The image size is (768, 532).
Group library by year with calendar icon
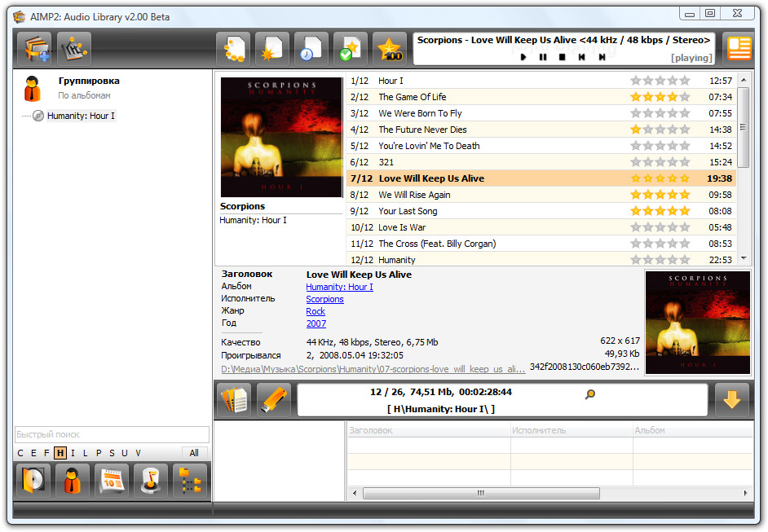(x=112, y=480)
